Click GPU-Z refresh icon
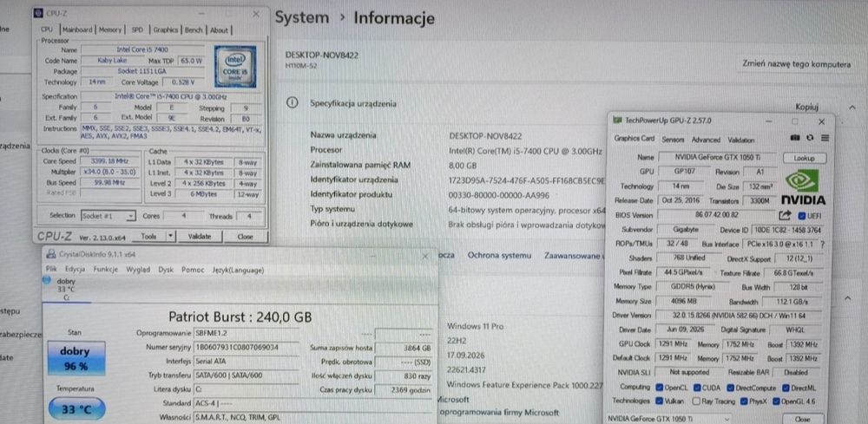 (810, 138)
